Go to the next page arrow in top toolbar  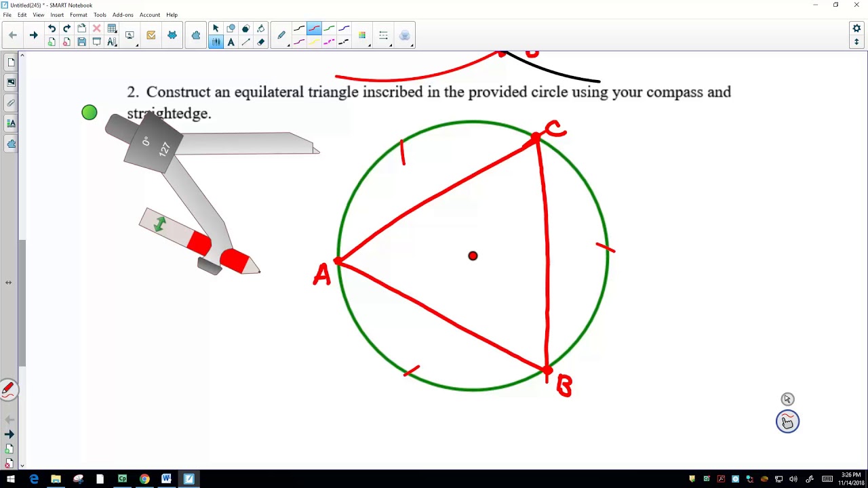[x=33, y=35]
